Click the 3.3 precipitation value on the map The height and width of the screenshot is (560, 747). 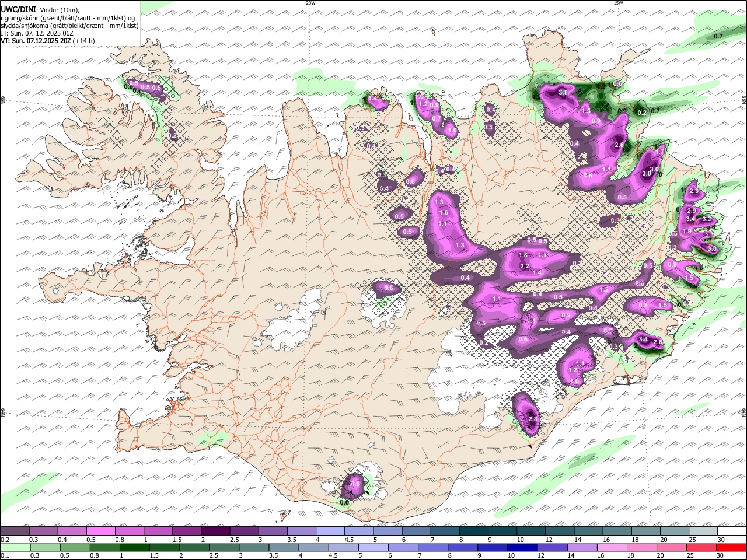706,219
